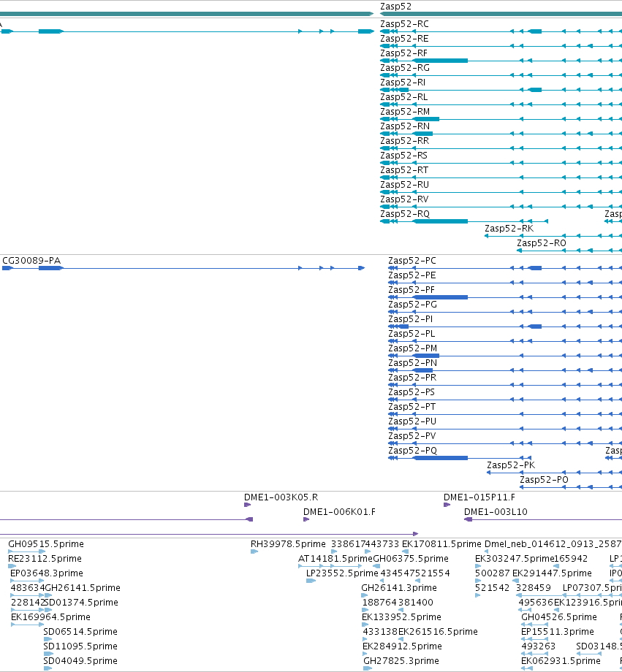Select the DME1-015P11.F feature

[479, 497]
